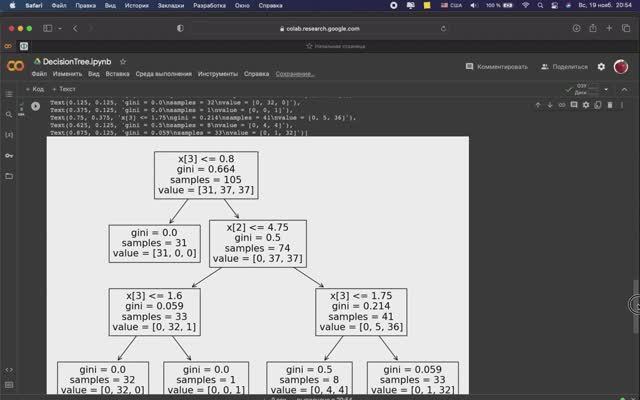Click the notebook vertical scrollbar thumb

click(636, 305)
